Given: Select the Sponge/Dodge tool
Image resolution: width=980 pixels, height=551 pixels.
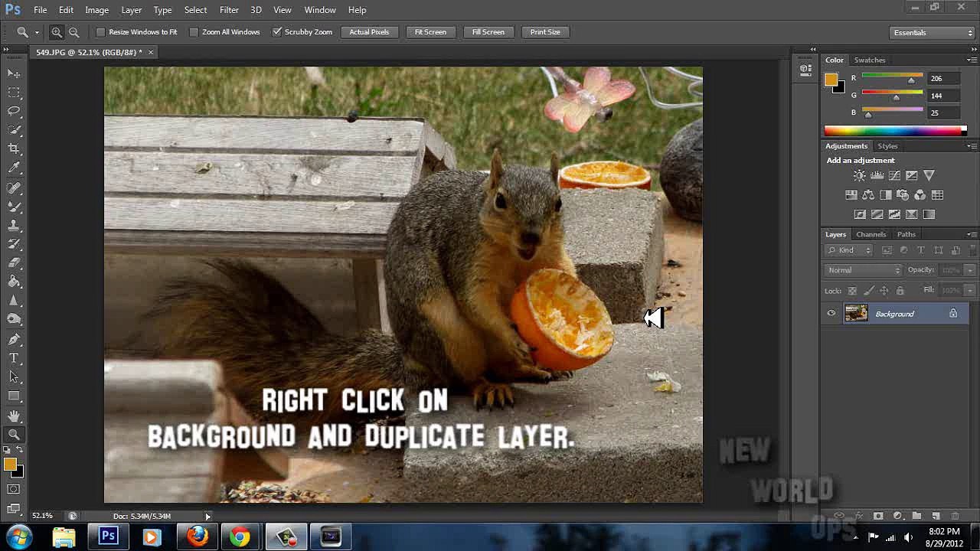Looking at the screenshot, I should tap(14, 319).
